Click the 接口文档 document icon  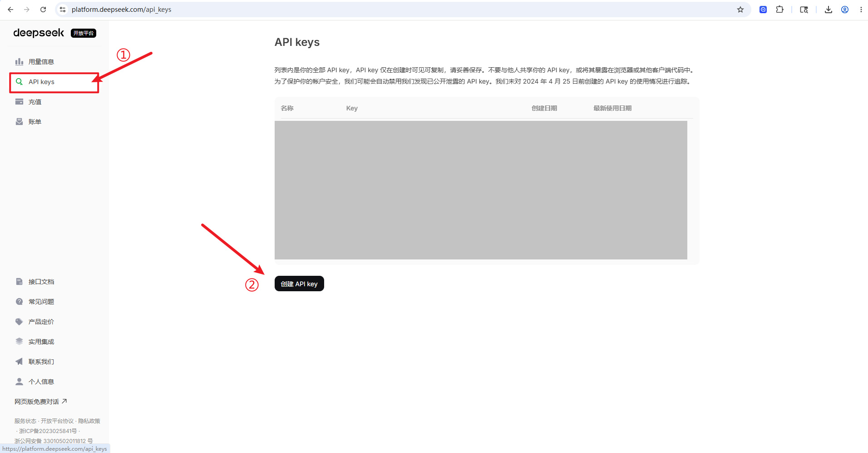click(19, 282)
